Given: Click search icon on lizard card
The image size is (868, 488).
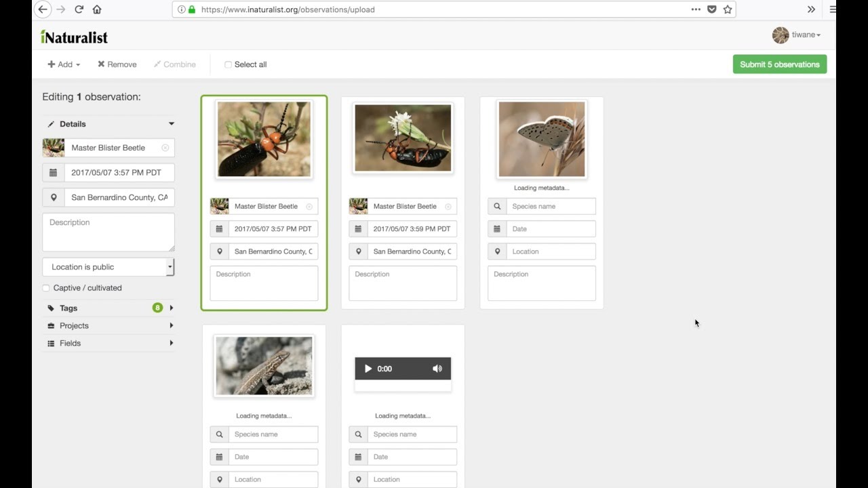Looking at the screenshot, I should pyautogui.click(x=219, y=434).
